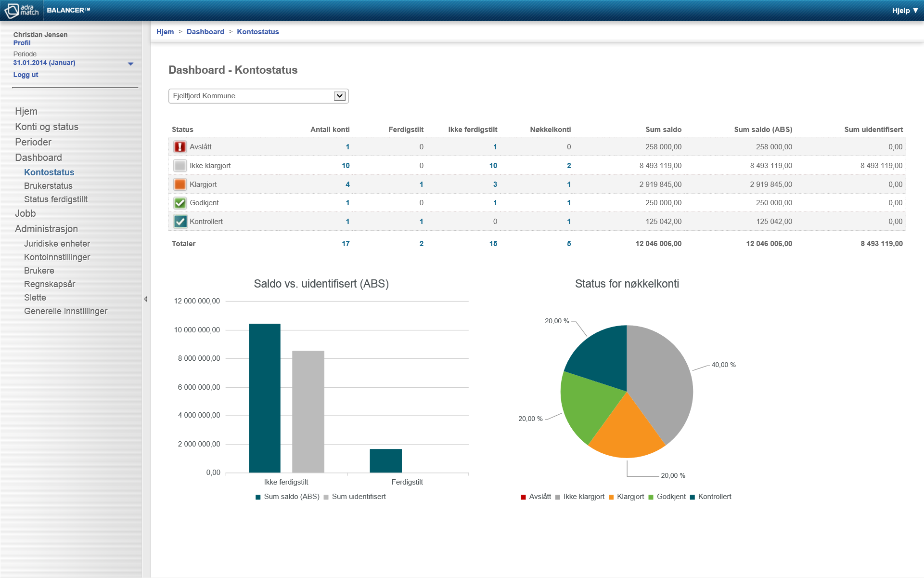The width and height of the screenshot is (924, 578).
Task: Open Regnskapsår administration page
Action: click(50, 284)
